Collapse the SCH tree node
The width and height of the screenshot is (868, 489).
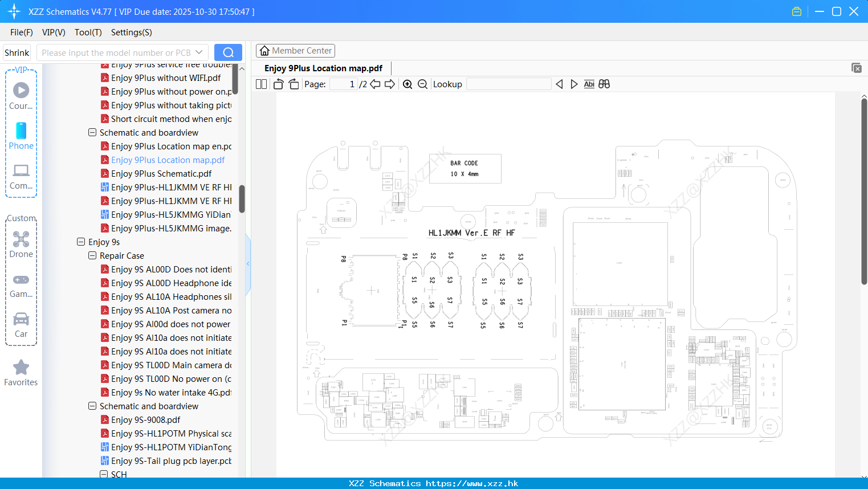click(104, 474)
